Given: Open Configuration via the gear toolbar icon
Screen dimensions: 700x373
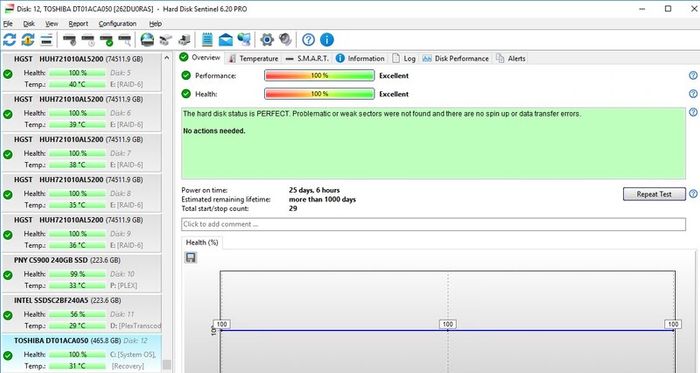Looking at the screenshot, I should 267,40.
